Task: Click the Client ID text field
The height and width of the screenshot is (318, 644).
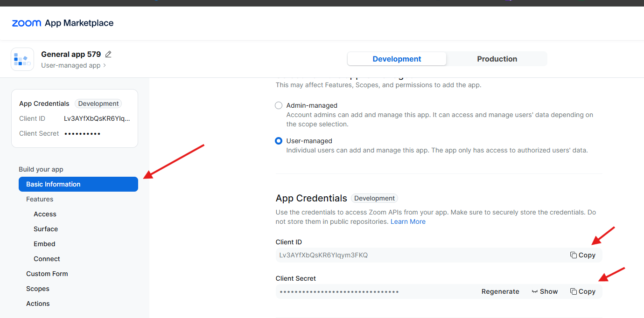Action: (x=420, y=255)
